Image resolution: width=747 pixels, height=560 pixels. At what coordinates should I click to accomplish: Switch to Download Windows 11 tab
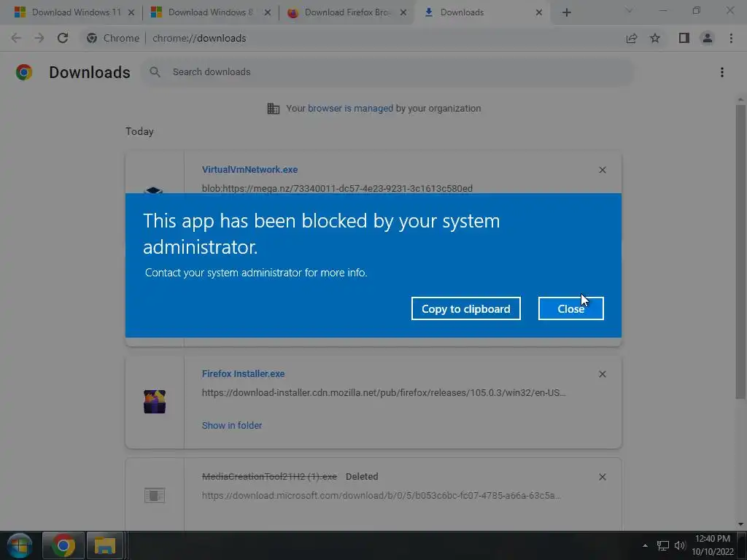(x=76, y=12)
